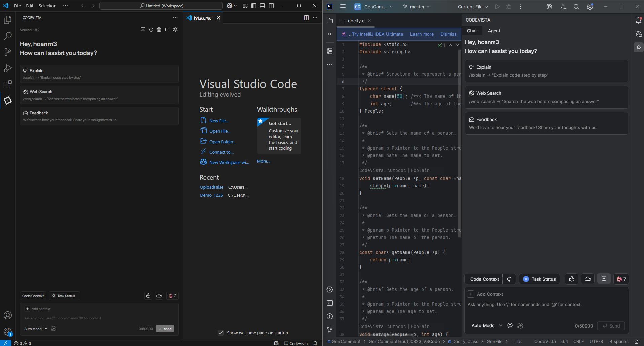Screen dimensions: 644x346
Task: Open the IntelliJ main menu hamburger
Action: pyautogui.click(x=343, y=7)
